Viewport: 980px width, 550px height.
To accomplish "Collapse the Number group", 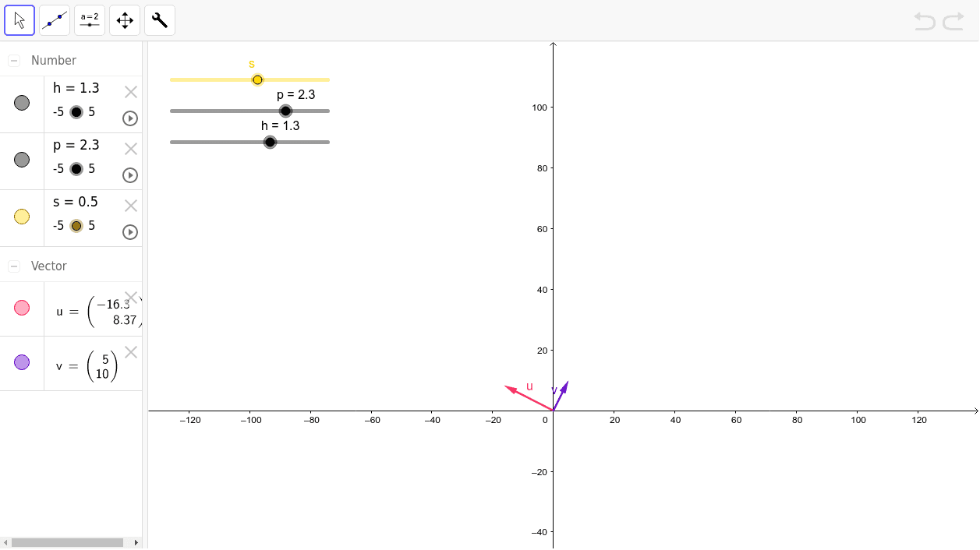I will point(14,61).
